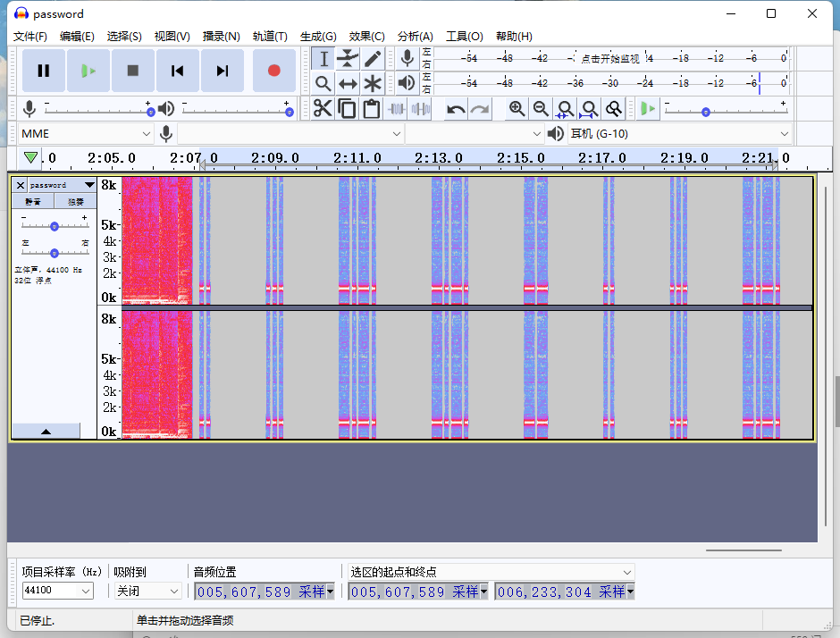Image resolution: width=840 pixels, height=638 pixels.
Task: Silence the selected audio
Action: pyautogui.click(x=421, y=109)
